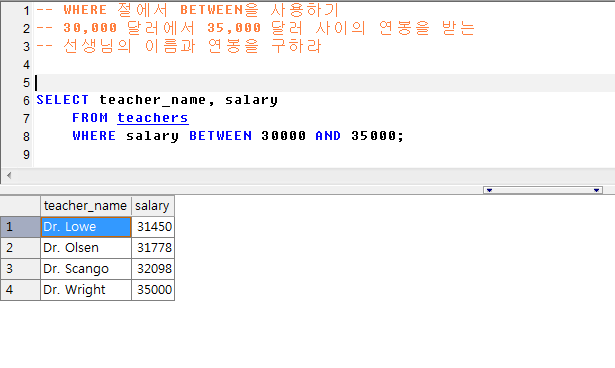615x368 pixels.
Task: Click editor line number 9
Action: pos(26,155)
